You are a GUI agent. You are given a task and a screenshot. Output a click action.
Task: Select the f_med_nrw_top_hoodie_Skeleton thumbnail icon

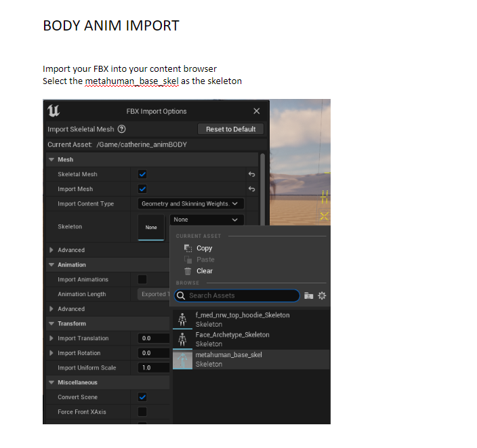182,320
